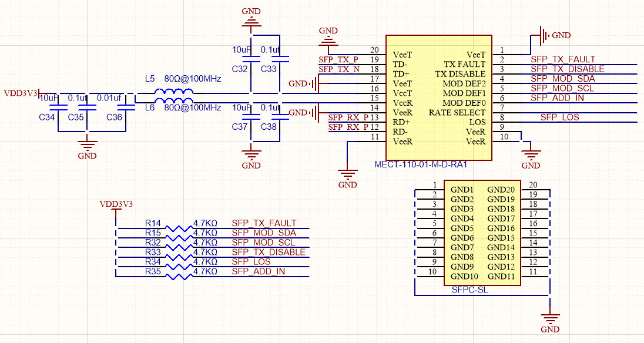Select capacitor C32 symbol
This screenshot has height=343, width=644.
coord(251,60)
